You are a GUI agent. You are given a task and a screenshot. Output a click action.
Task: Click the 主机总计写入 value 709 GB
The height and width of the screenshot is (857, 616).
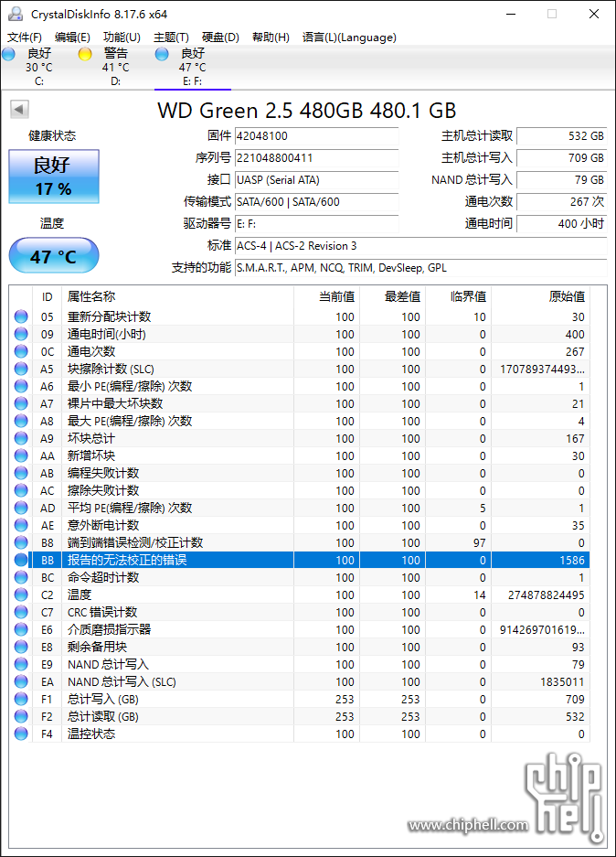tap(562, 158)
